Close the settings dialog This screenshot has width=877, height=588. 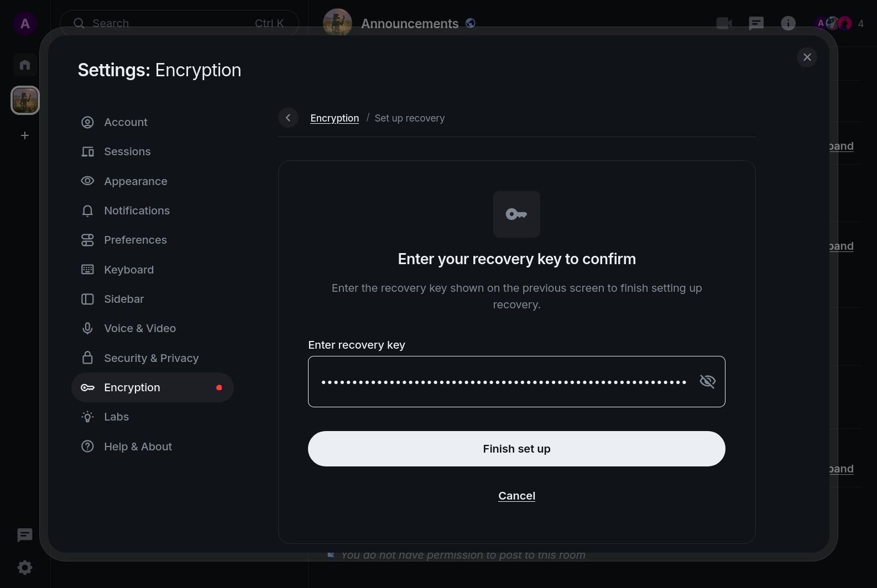[x=807, y=57]
